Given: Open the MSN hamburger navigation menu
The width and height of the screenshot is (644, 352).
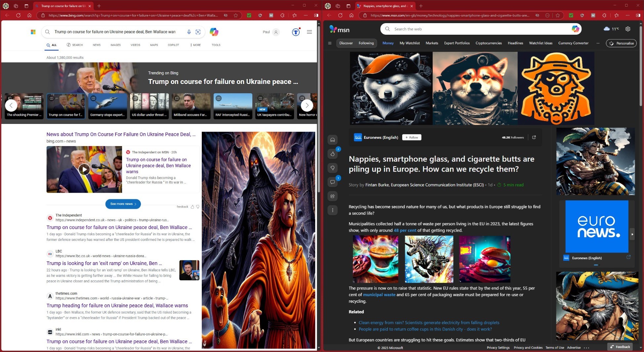Looking at the screenshot, I should point(329,43).
